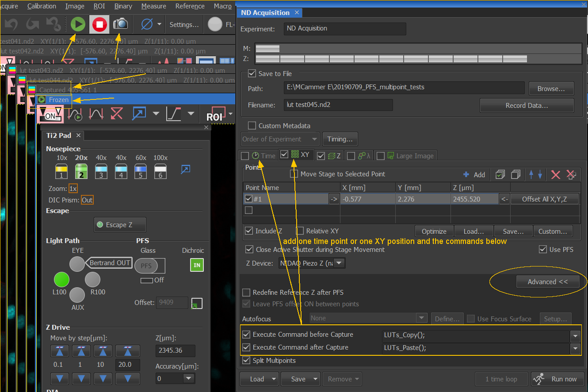The image size is (588, 392).
Task: Click the green Live play button
Action: tap(78, 24)
